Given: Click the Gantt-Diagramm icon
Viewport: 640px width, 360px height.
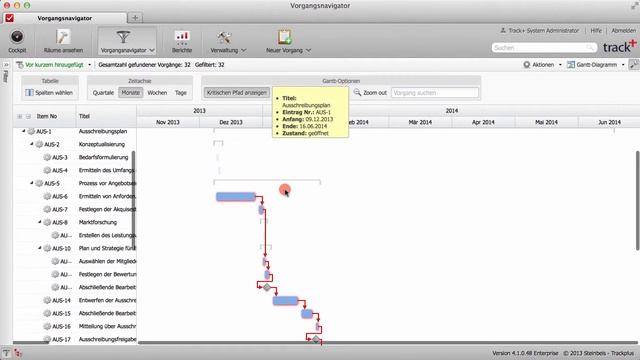Looking at the screenshot, I should pos(571,65).
